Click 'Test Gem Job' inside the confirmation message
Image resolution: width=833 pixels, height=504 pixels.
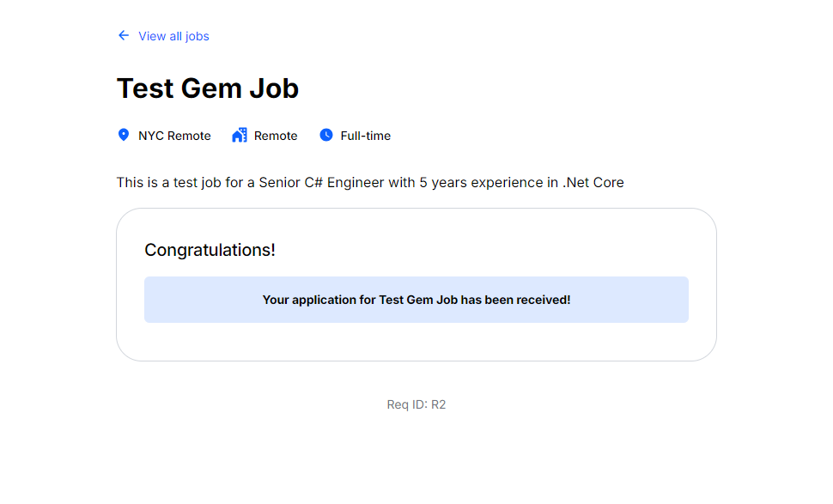click(x=418, y=300)
